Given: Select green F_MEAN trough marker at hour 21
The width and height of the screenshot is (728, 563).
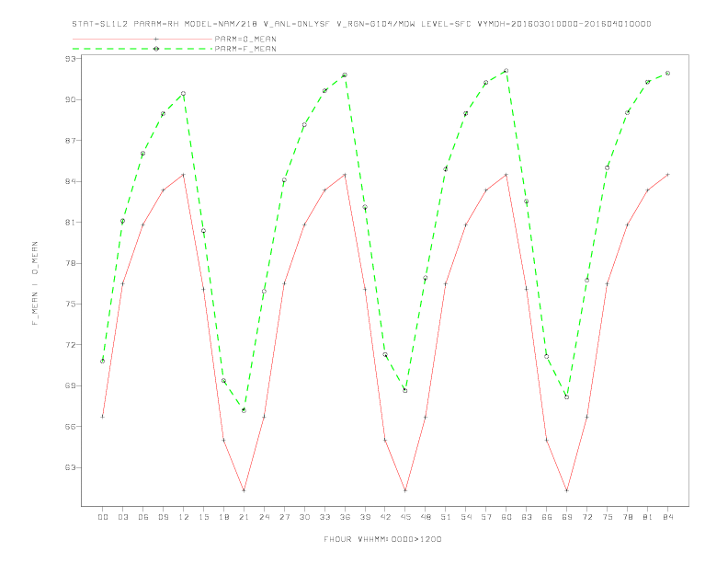Looking at the screenshot, I should 244,410.
